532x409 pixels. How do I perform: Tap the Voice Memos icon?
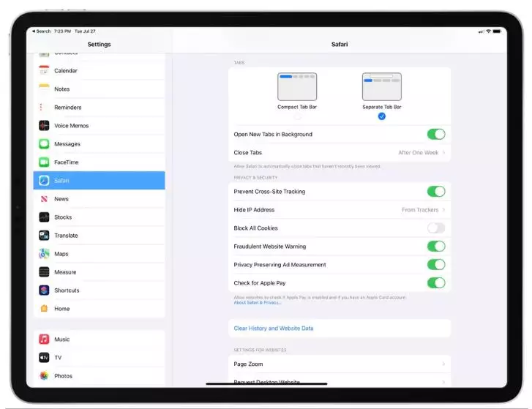pos(44,126)
